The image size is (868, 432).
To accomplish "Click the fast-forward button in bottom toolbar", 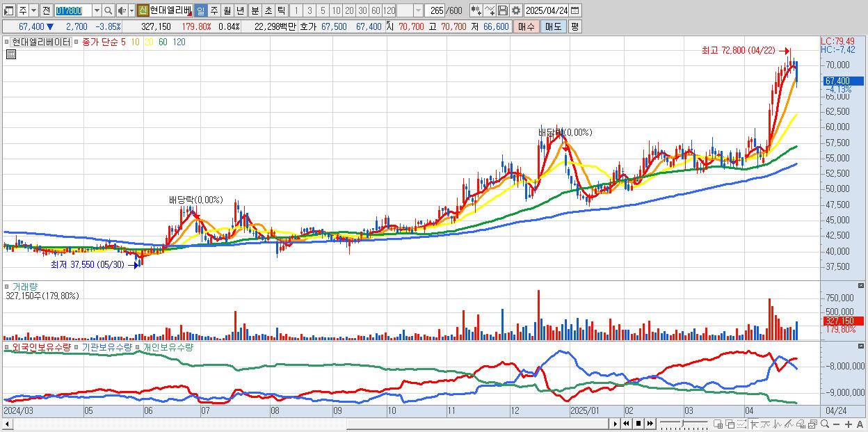I will (x=650, y=424).
